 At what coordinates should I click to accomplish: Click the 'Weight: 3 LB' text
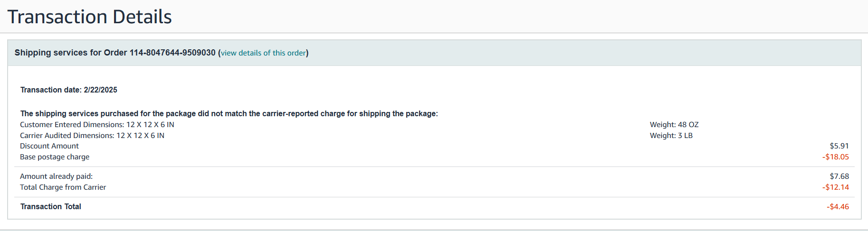tap(671, 136)
